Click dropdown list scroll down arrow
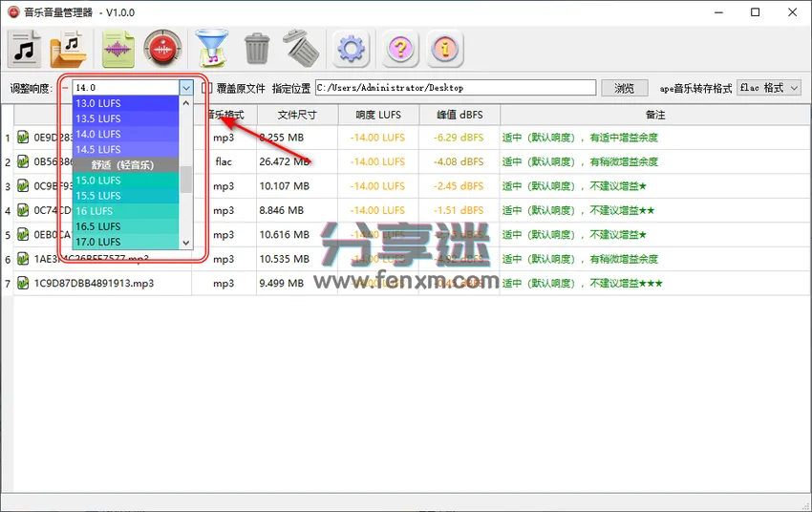 pos(186,243)
